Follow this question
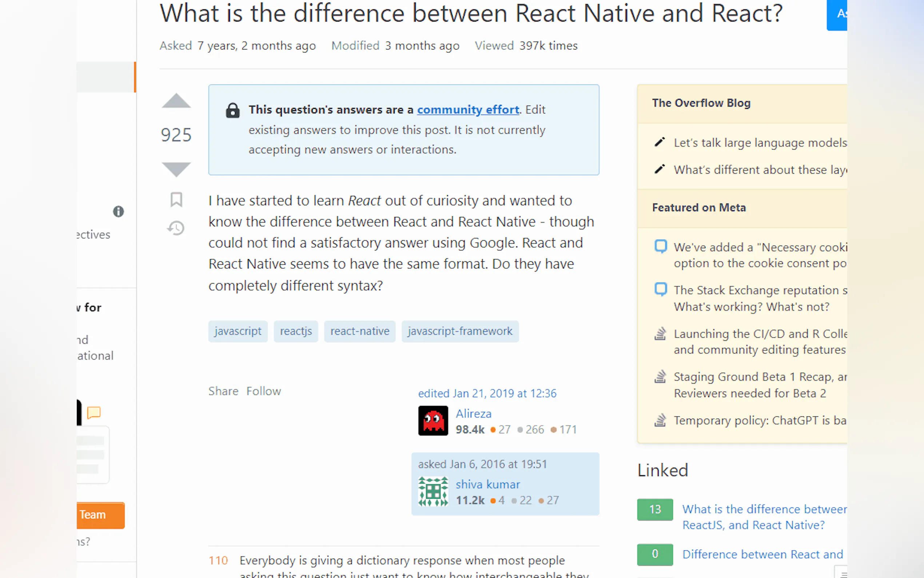 coord(264,391)
